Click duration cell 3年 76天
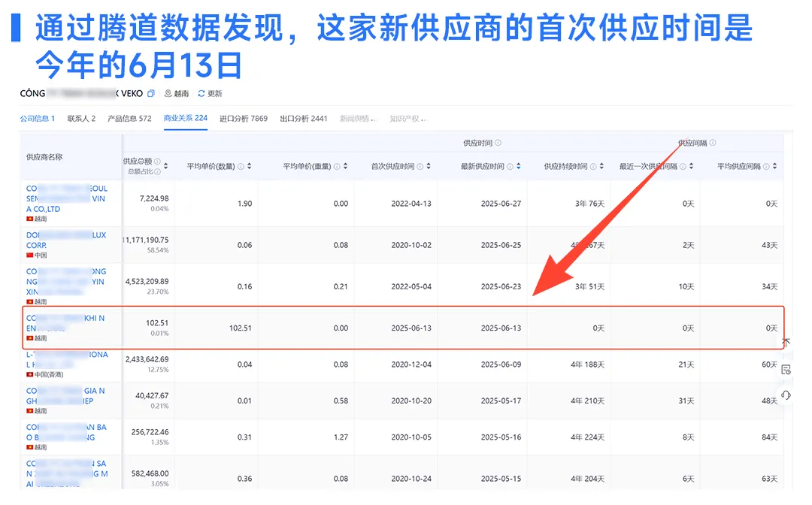The width and height of the screenshot is (812, 505). click(x=590, y=204)
